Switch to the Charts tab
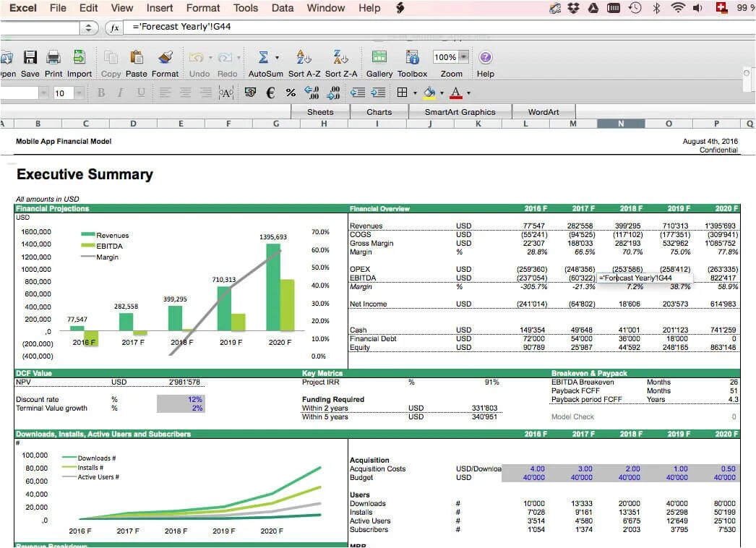This screenshot has width=756, height=548. pyautogui.click(x=379, y=112)
